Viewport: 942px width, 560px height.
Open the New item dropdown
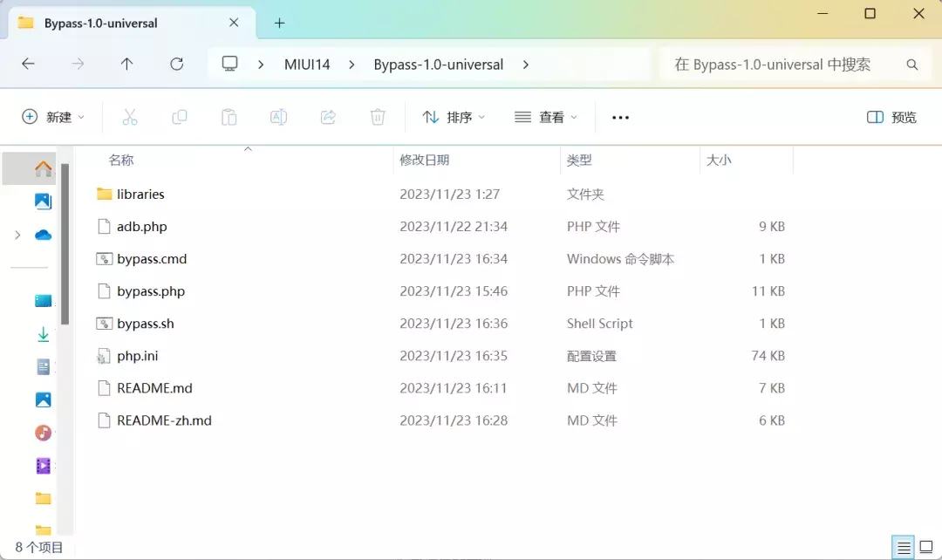(53, 117)
